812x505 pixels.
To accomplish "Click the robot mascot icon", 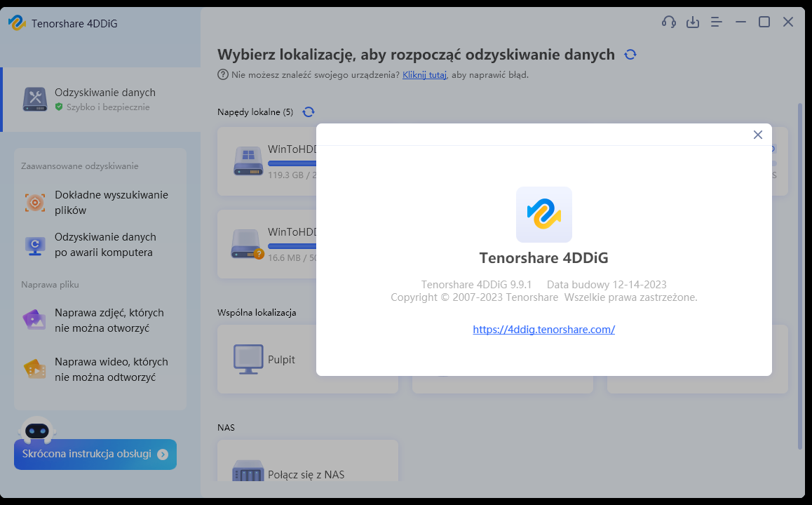I will click(36, 429).
